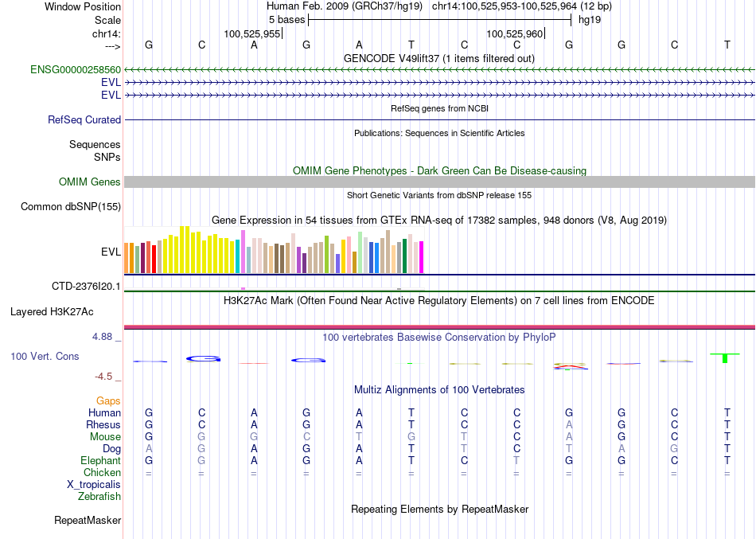Open the Common dbSNP(155) track label

(x=71, y=206)
